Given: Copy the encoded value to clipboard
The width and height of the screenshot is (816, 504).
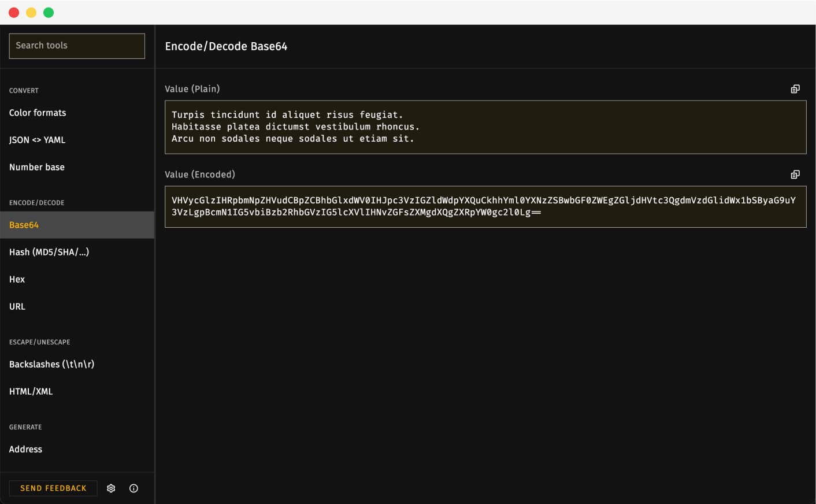Looking at the screenshot, I should (795, 175).
